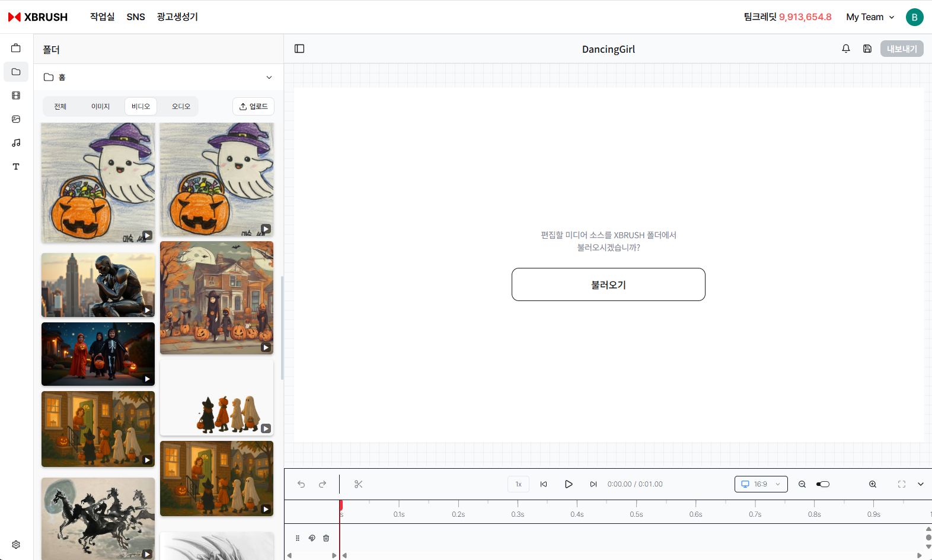
Task: Adjust the timeline zoom slider
Action: [823, 484]
